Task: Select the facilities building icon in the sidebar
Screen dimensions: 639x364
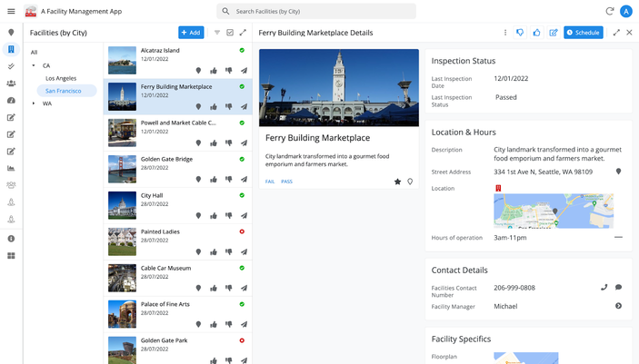Action: pos(11,49)
